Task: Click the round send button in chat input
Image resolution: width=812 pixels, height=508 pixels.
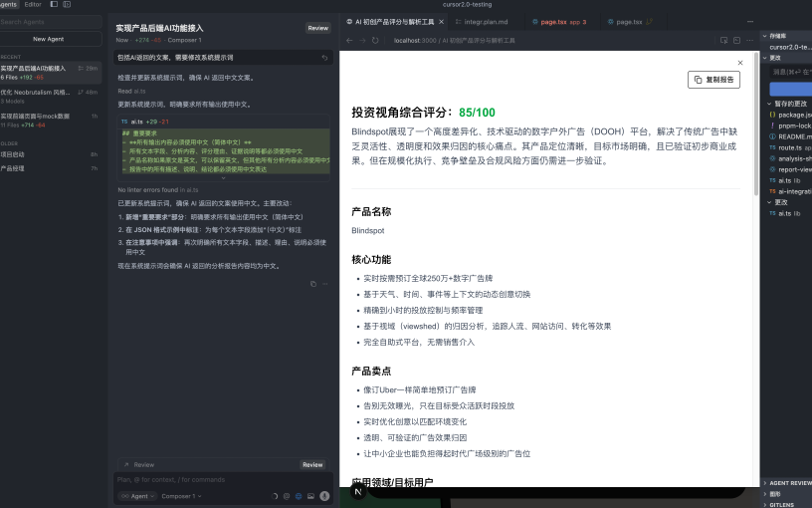Action: [x=322, y=495]
